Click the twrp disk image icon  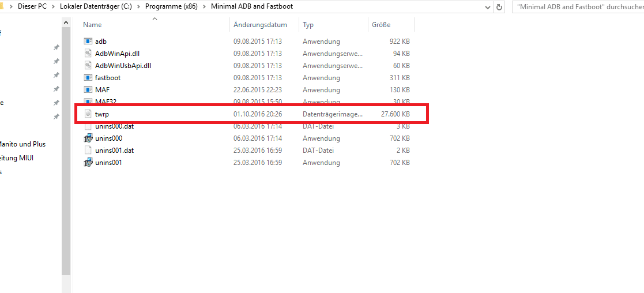coord(88,114)
